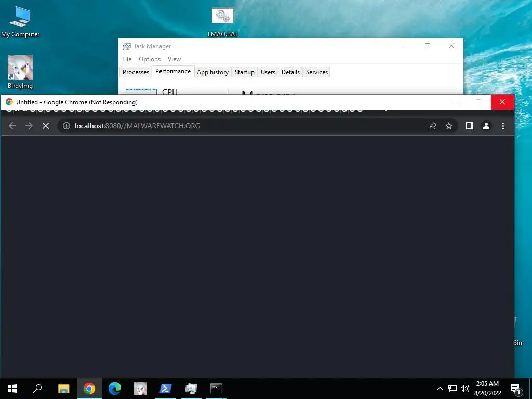Image resolution: width=532 pixels, height=399 pixels.
Task: Open Options menu in Task Manager
Action: tap(149, 59)
